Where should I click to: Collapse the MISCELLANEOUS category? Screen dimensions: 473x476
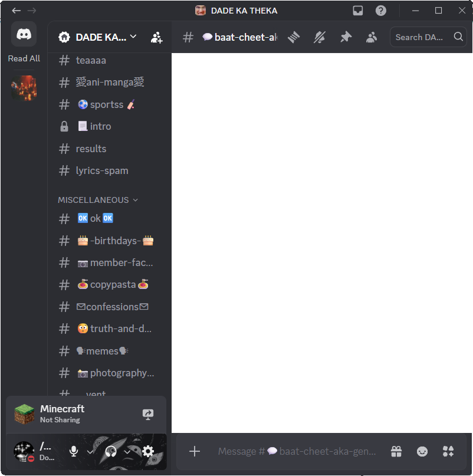pyautogui.click(x=98, y=200)
